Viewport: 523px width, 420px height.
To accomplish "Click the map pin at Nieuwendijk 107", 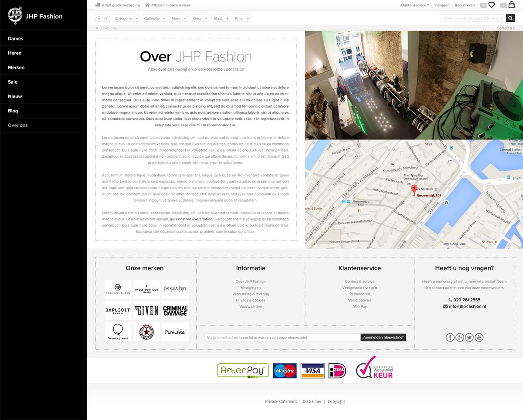I will 414,190.
